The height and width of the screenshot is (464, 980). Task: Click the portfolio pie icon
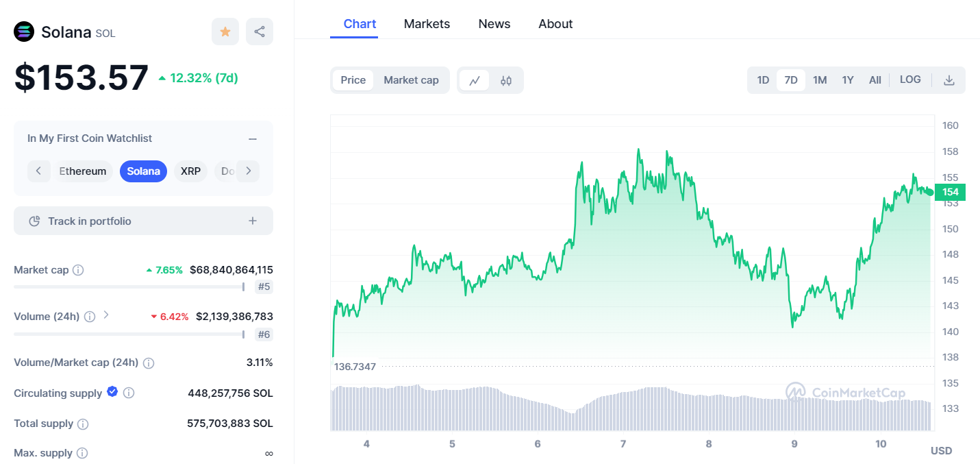[x=34, y=221]
